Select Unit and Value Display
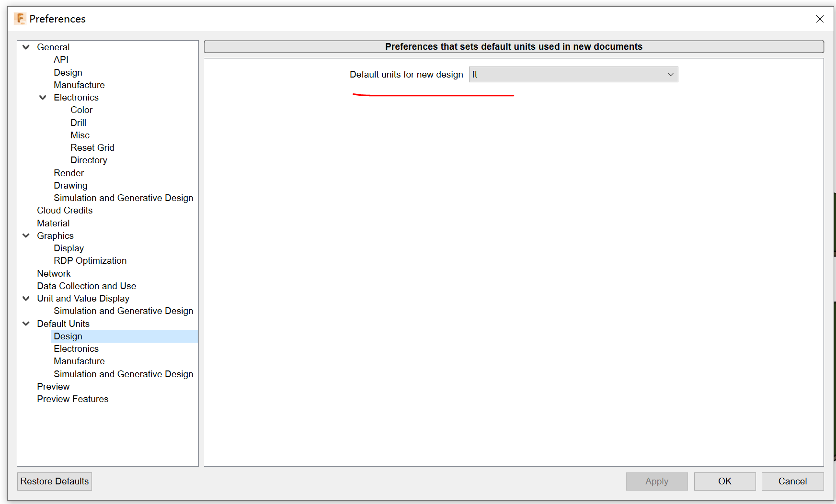 (x=83, y=298)
